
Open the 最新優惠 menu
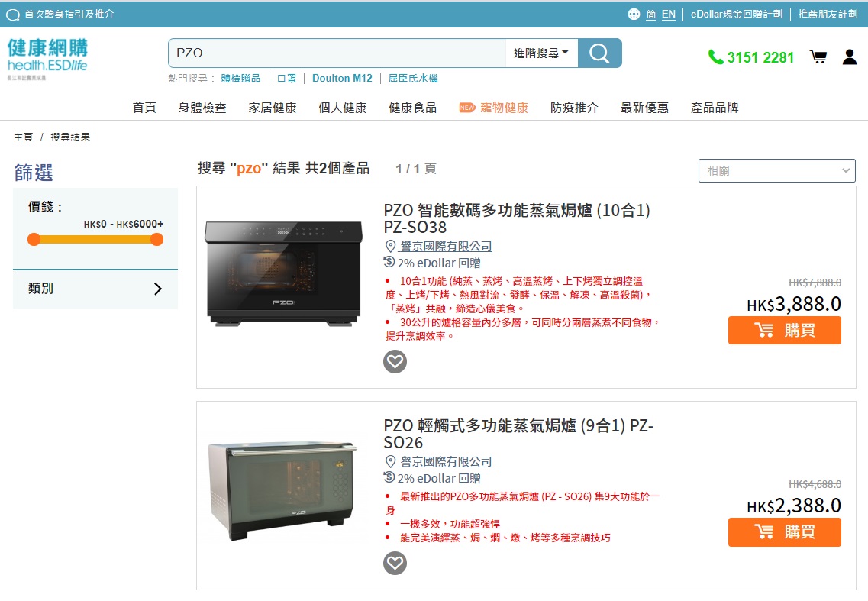coord(644,108)
